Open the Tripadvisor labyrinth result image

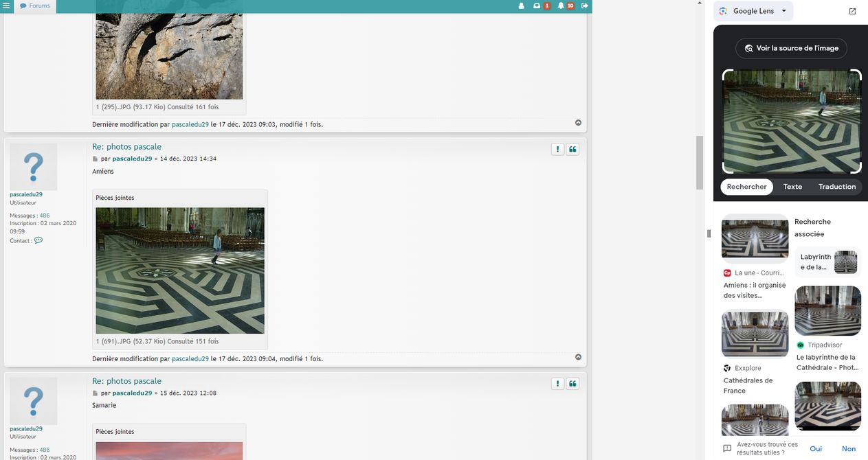click(x=828, y=310)
